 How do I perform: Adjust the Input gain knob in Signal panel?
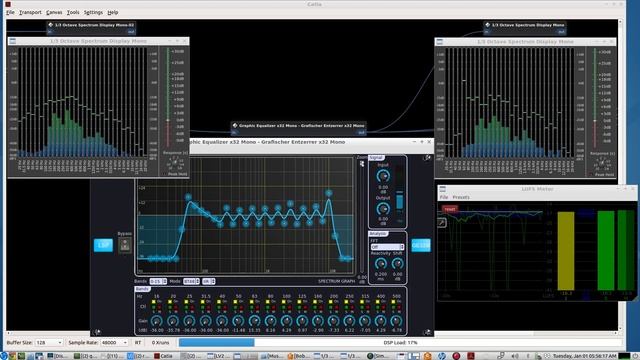click(x=383, y=176)
